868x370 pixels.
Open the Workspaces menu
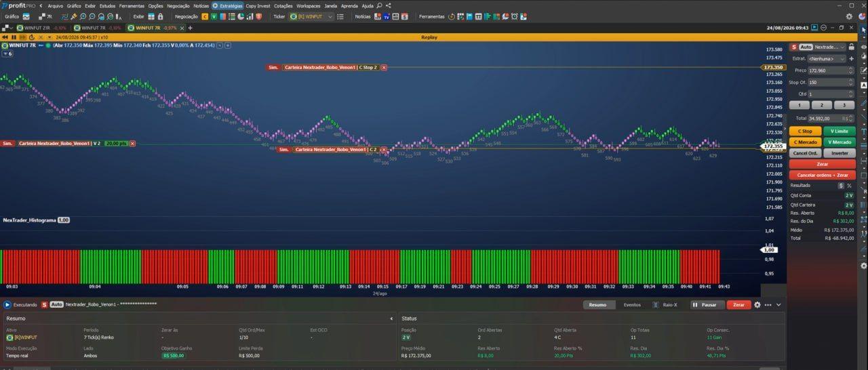pos(308,5)
